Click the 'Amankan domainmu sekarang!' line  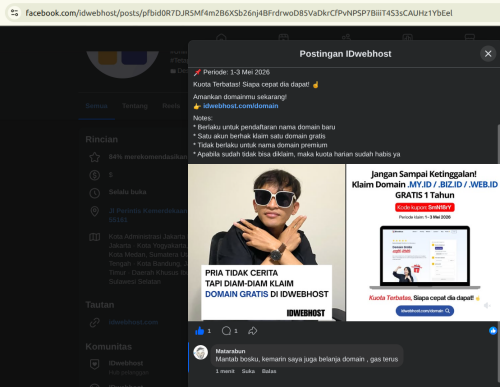point(240,97)
